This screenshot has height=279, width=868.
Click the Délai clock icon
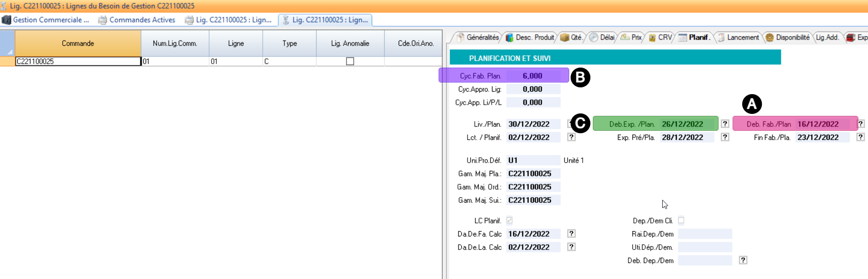point(593,38)
